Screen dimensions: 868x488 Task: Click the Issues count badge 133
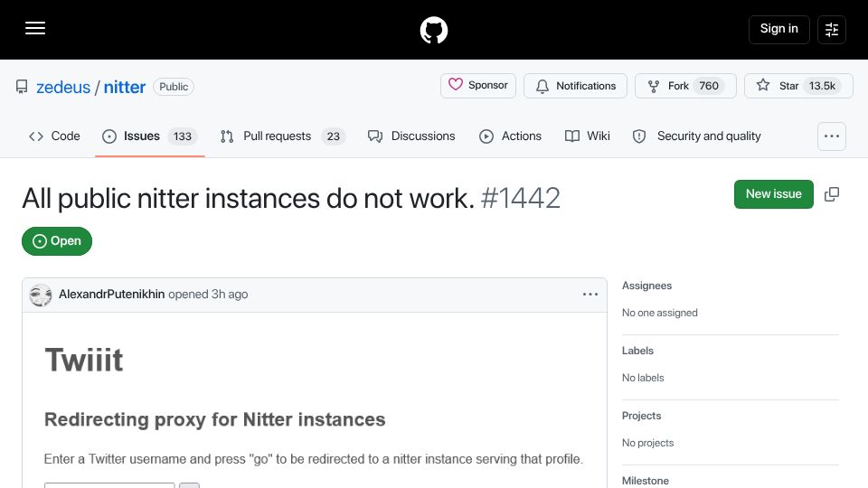point(182,136)
